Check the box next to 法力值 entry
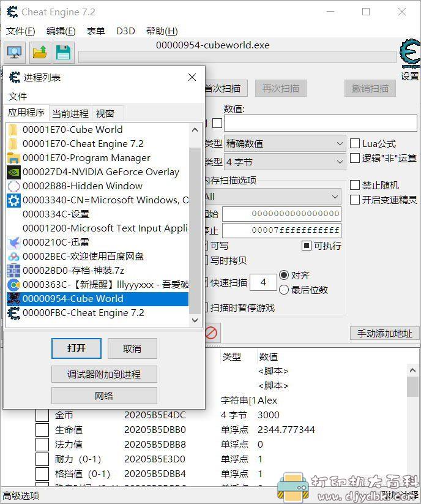Viewport: 421px width, 504px height. pos(42,445)
